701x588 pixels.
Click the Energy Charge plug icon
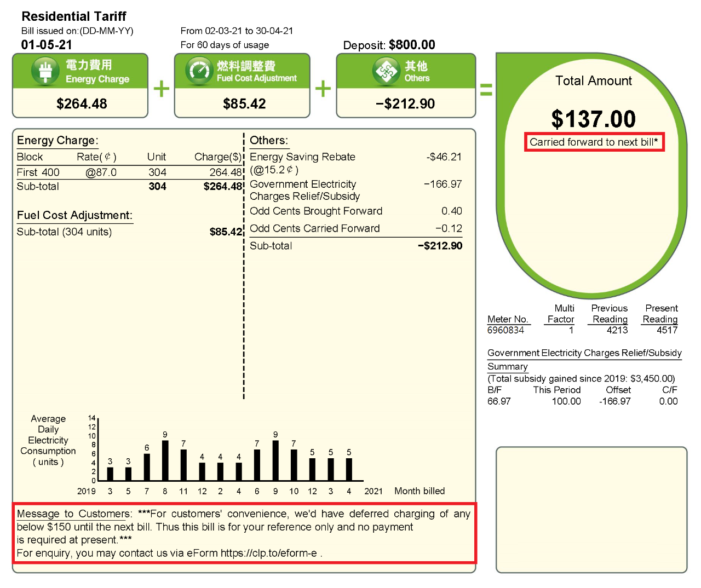coord(45,71)
